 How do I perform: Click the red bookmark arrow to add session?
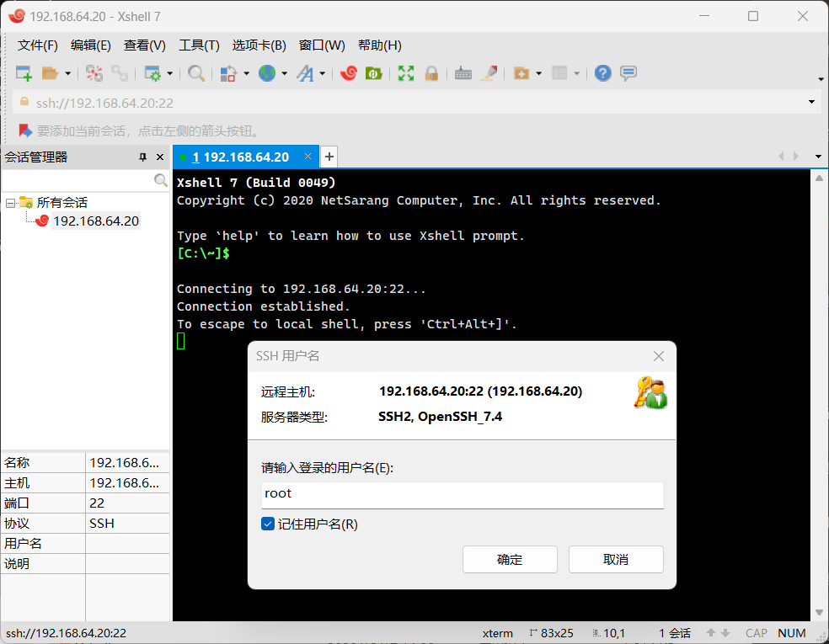(24, 130)
